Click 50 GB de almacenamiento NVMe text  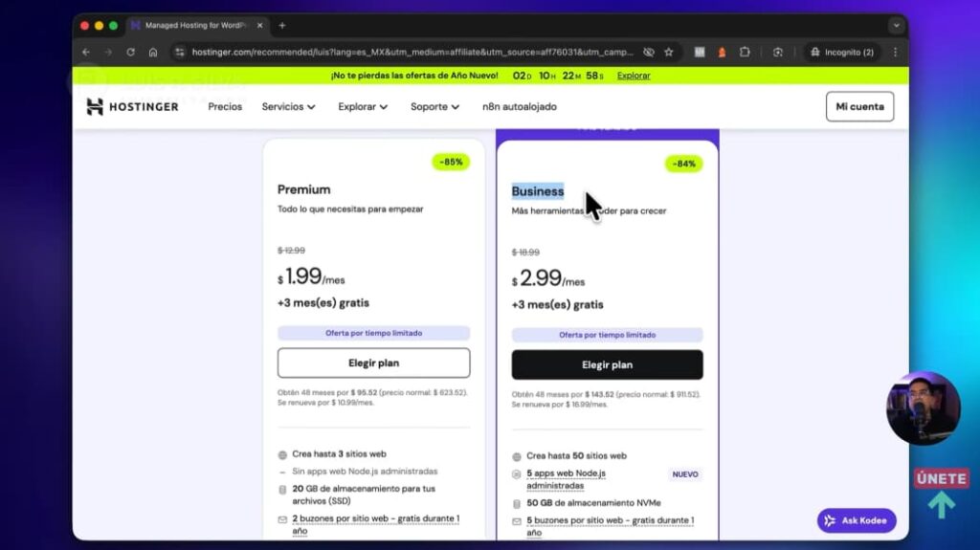click(x=593, y=503)
